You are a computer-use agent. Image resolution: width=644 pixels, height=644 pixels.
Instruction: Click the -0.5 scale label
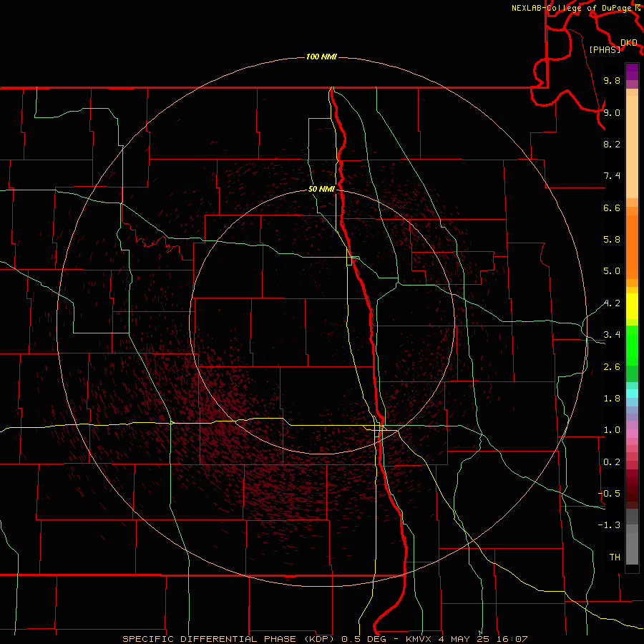point(609,494)
